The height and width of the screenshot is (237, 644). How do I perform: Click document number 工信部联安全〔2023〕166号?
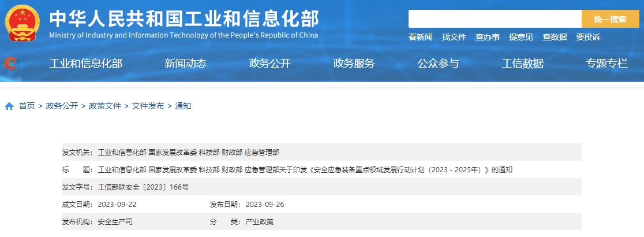click(x=143, y=187)
